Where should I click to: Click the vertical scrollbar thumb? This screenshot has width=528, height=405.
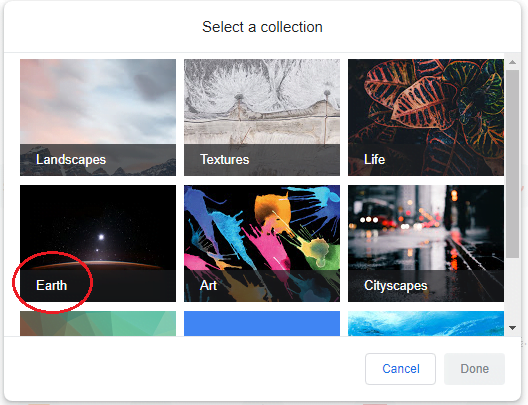[513, 164]
